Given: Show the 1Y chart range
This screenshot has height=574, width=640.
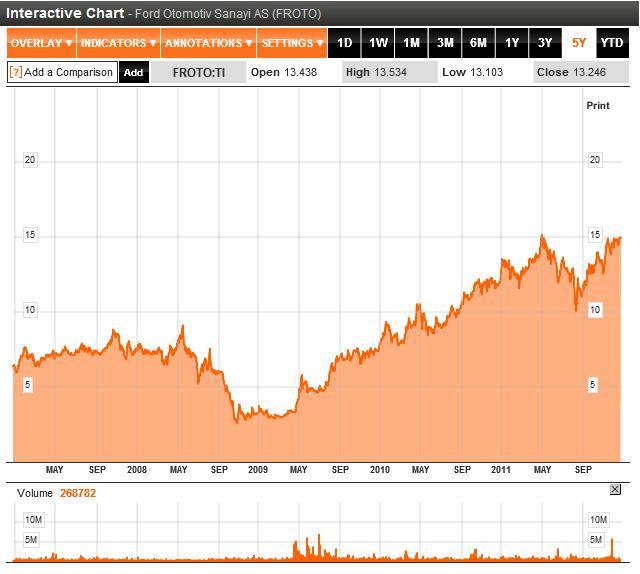Looking at the screenshot, I should point(512,43).
